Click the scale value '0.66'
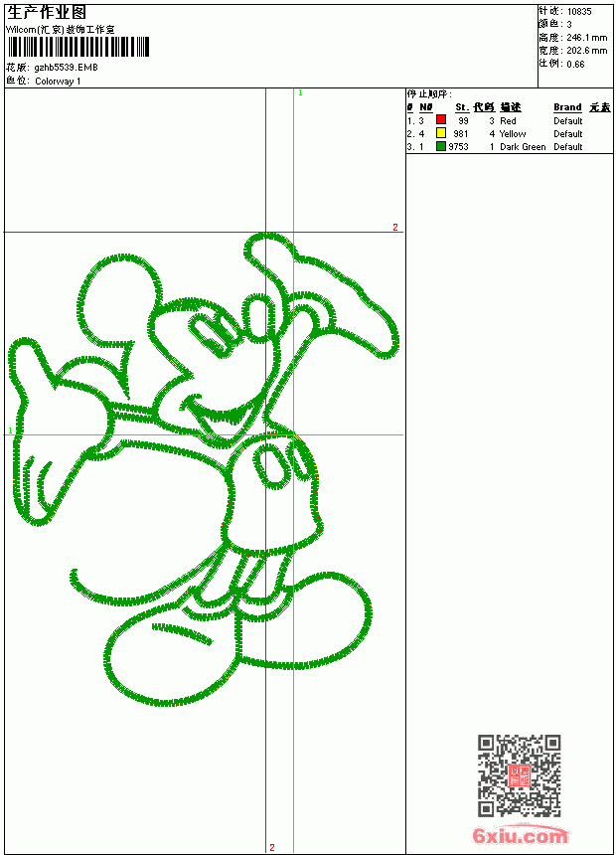This screenshot has height=855, width=616. click(x=575, y=64)
